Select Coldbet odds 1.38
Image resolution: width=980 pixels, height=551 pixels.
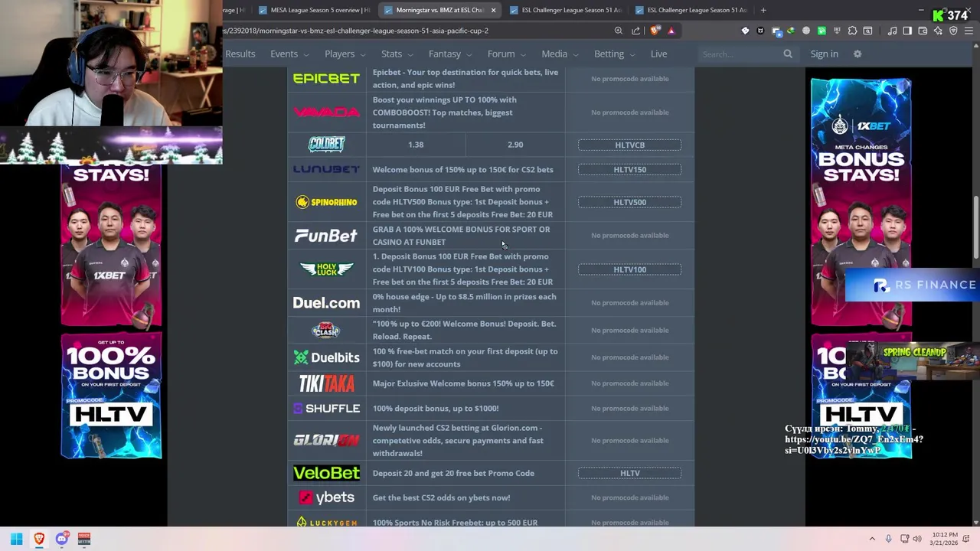click(416, 145)
